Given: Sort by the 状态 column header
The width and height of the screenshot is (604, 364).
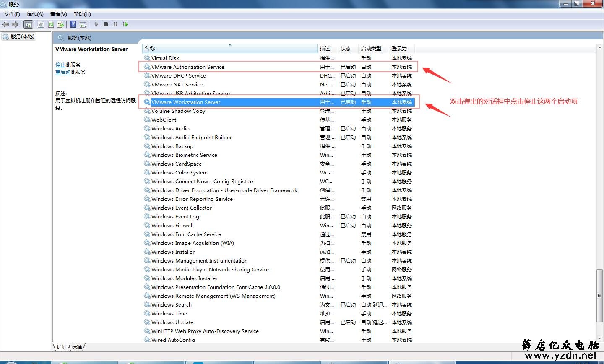Looking at the screenshot, I should click(x=348, y=48).
